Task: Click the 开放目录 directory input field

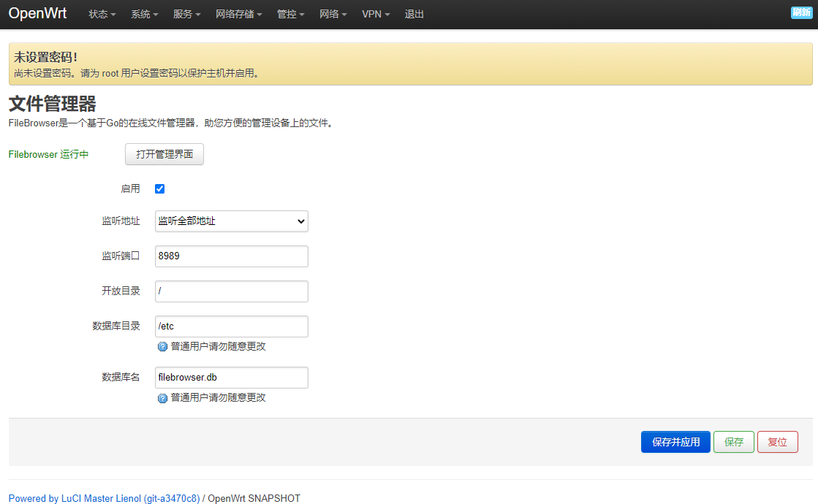Action: pyautogui.click(x=231, y=291)
